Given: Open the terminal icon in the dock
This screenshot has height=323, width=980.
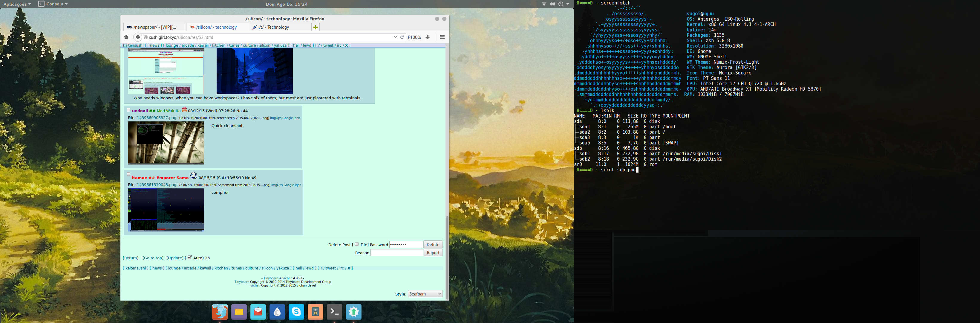Looking at the screenshot, I should click(x=334, y=312).
